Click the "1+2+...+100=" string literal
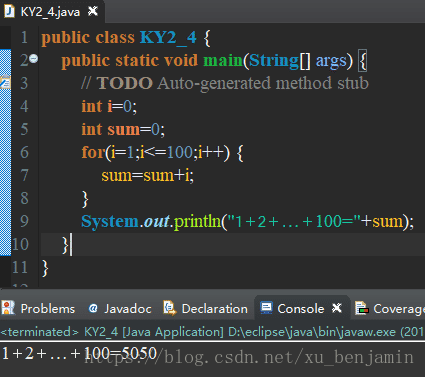 pos(295,221)
